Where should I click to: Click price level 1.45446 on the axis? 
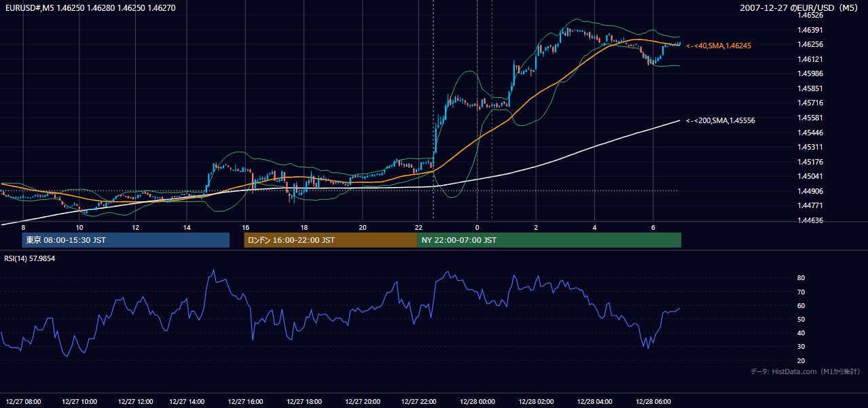click(810, 133)
